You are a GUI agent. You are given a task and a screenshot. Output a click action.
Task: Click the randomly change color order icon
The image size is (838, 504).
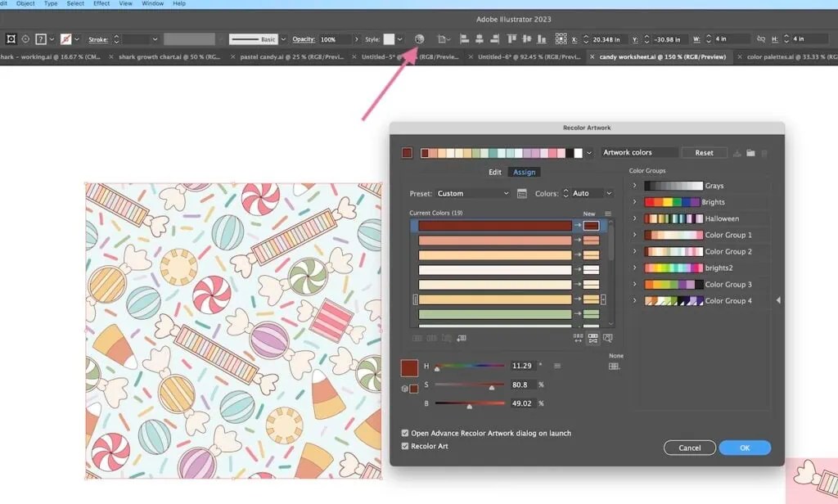(578, 337)
